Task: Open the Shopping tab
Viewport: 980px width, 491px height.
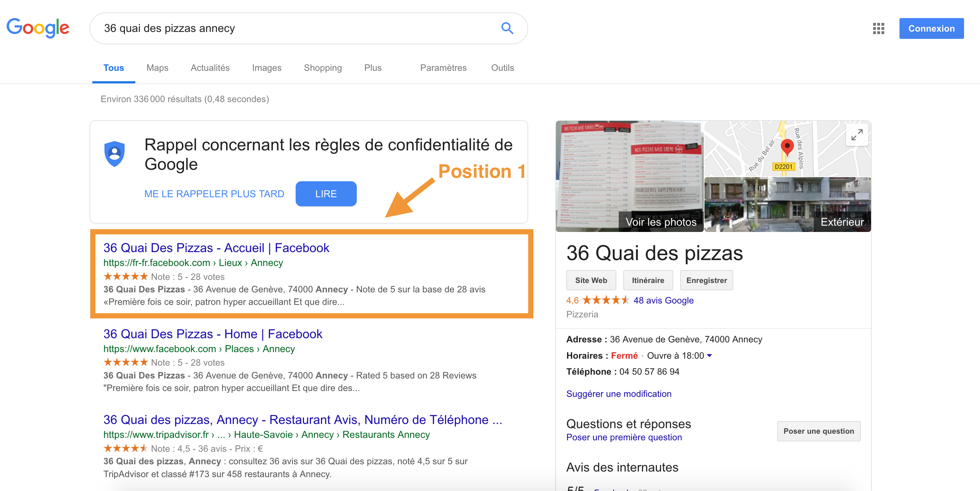Action: coord(323,68)
